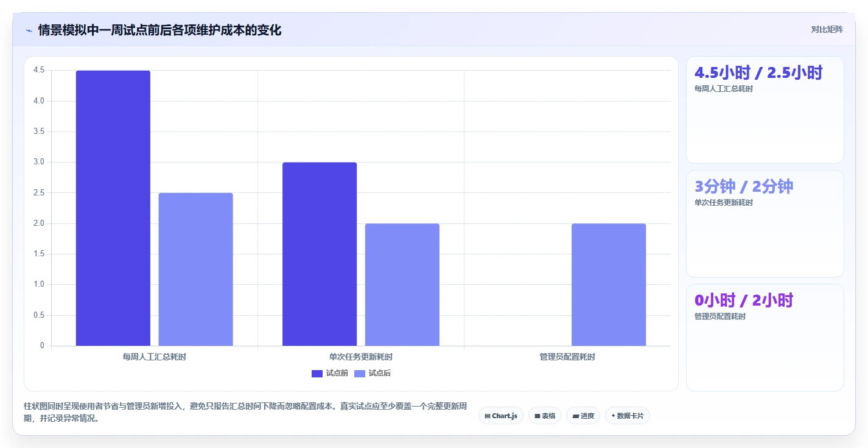Open the 数据卡片 chip
Screen dimensions: 868x448
click(x=627, y=416)
